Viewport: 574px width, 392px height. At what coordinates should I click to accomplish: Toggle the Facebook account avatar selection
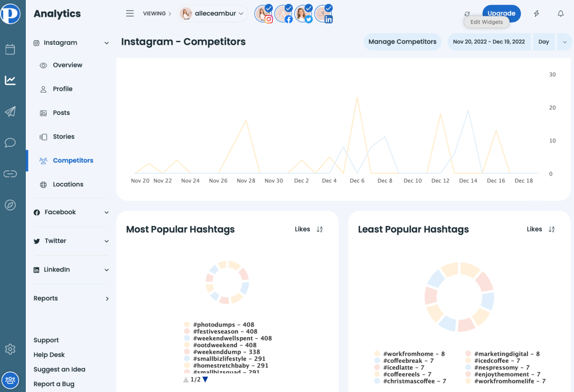coord(283,14)
